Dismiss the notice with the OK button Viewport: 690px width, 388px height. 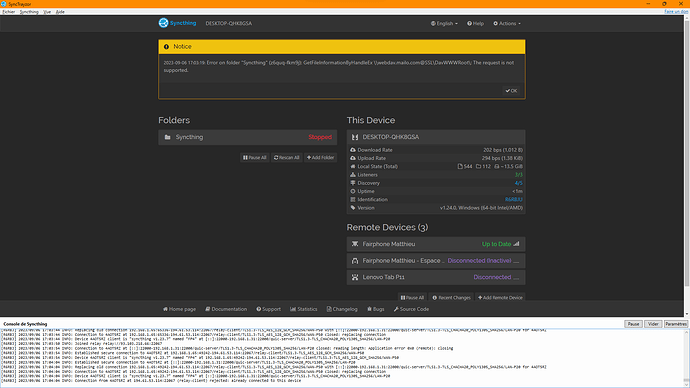point(511,91)
